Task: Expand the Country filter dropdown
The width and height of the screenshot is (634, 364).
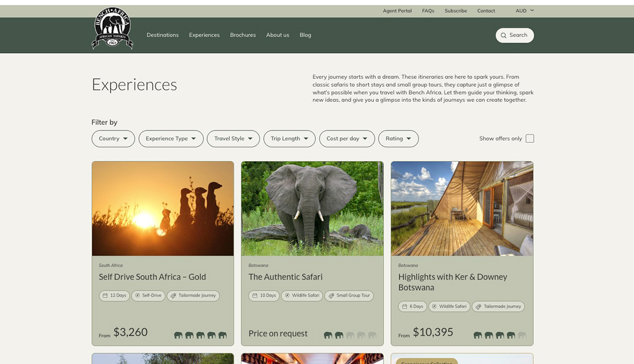Action: coord(113,138)
